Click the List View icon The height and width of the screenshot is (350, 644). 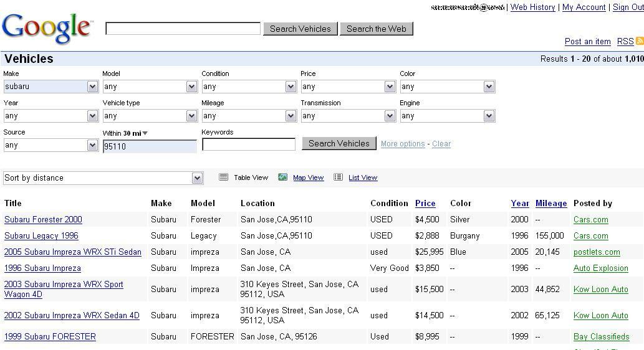tap(338, 177)
